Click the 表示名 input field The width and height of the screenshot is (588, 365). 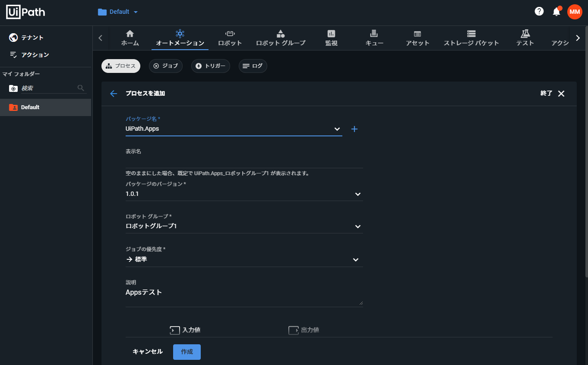click(x=244, y=161)
